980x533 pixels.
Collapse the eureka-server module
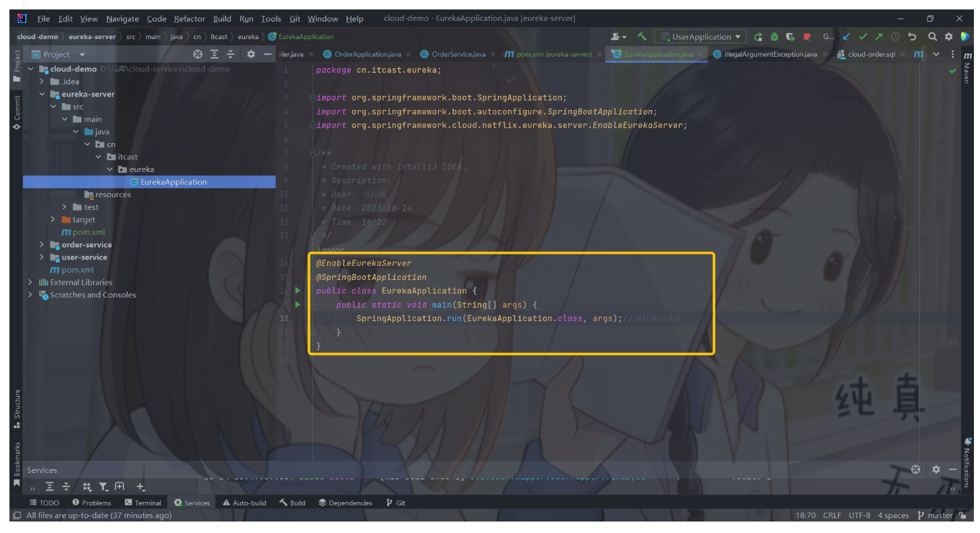click(x=42, y=94)
